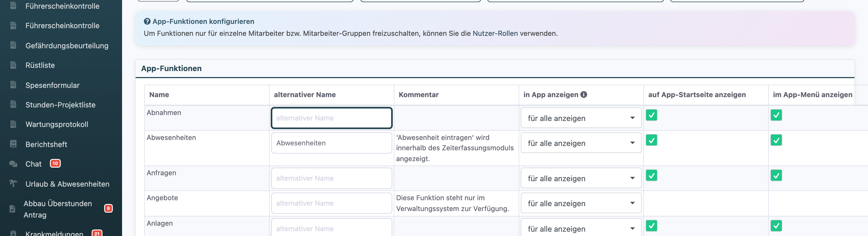
Task: Click the Wartungsprotokoll document icon
Action: (x=13, y=124)
